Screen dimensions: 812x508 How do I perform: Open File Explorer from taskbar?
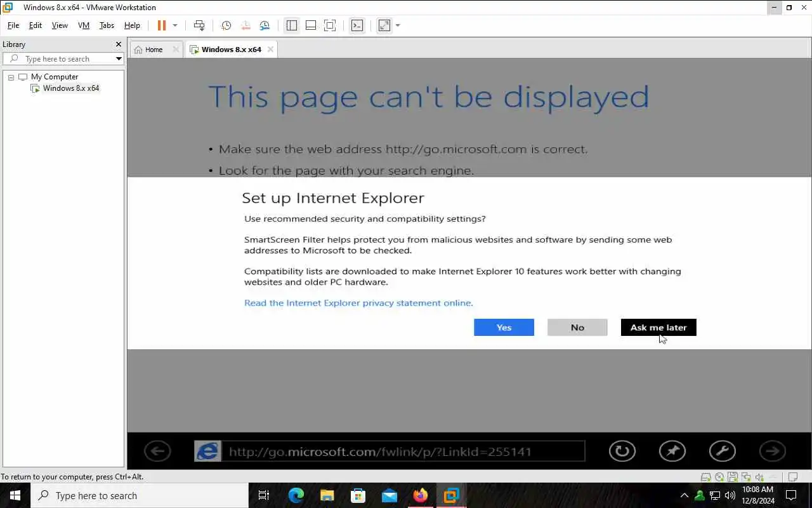click(327, 495)
